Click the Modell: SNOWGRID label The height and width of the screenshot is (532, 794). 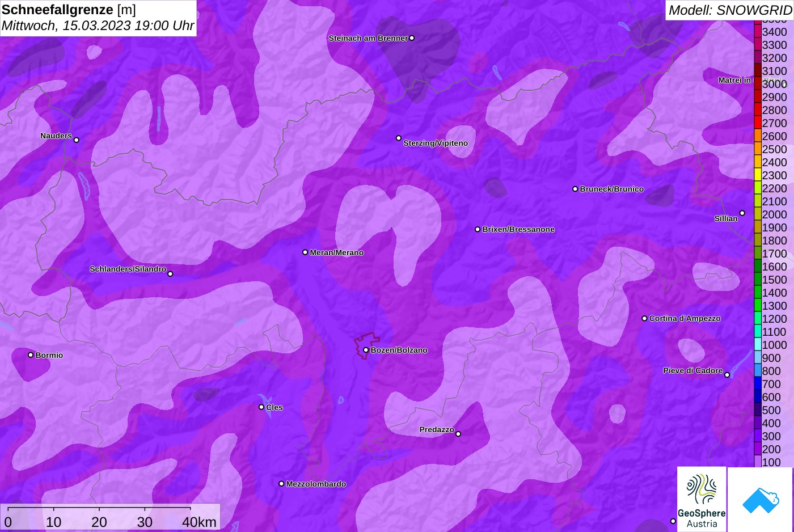click(x=730, y=10)
